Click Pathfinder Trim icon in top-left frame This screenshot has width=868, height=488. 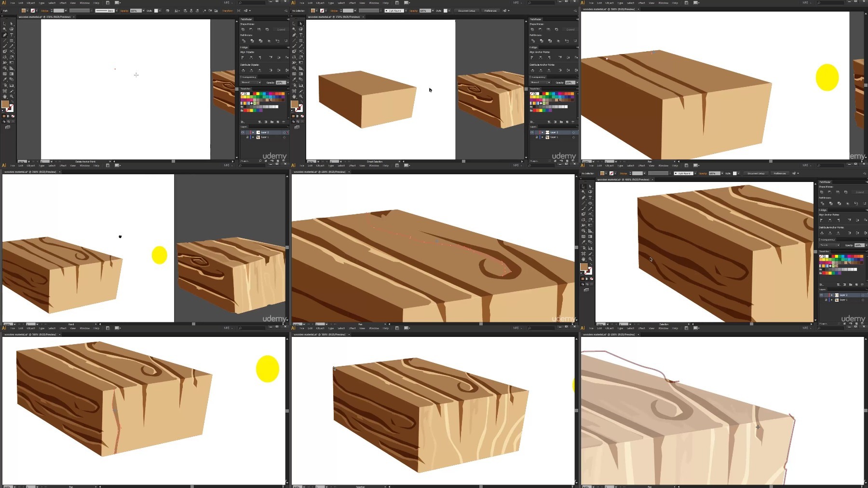click(252, 41)
